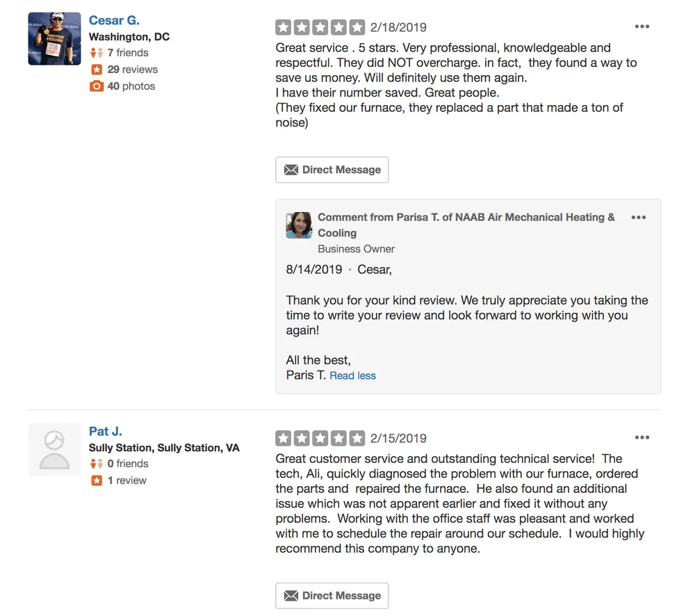Click Pat's friends icon
This screenshot has height=616, width=695.
97,464
